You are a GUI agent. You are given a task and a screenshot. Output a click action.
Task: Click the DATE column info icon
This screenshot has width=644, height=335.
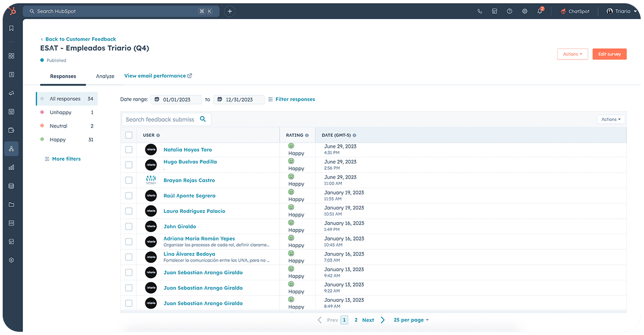(x=355, y=136)
